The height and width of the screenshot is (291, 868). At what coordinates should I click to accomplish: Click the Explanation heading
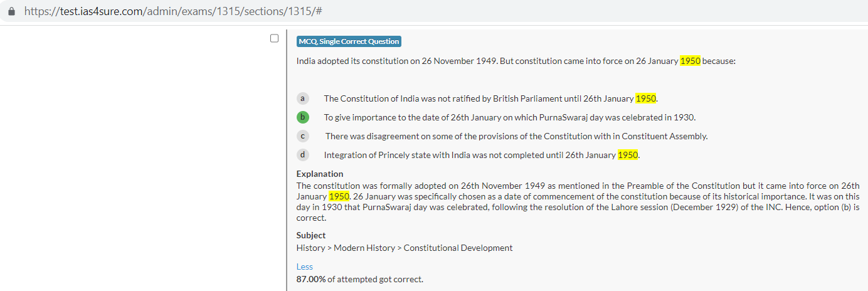coord(320,174)
